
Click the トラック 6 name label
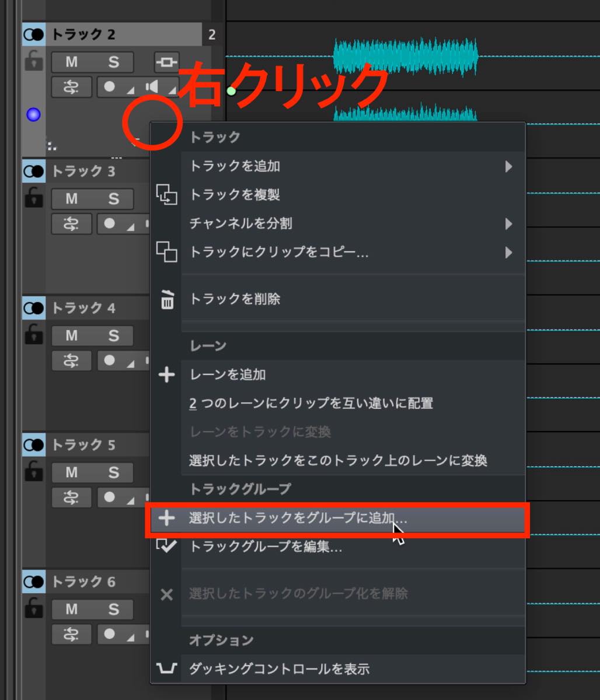[x=83, y=582]
